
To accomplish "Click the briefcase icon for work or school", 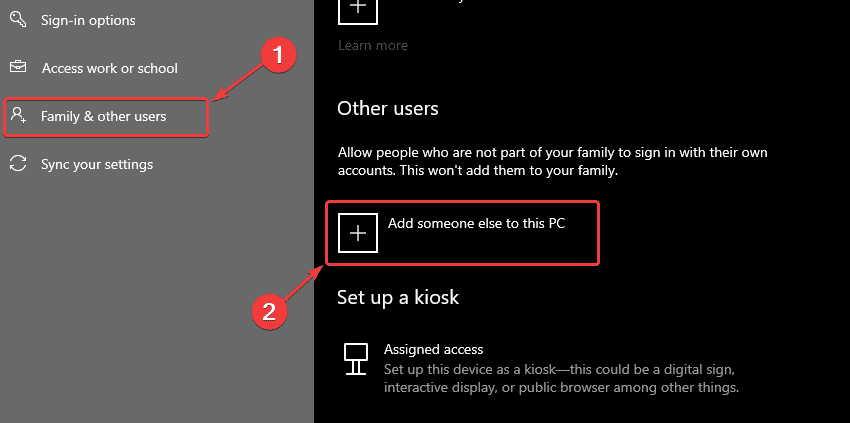I will (x=18, y=67).
